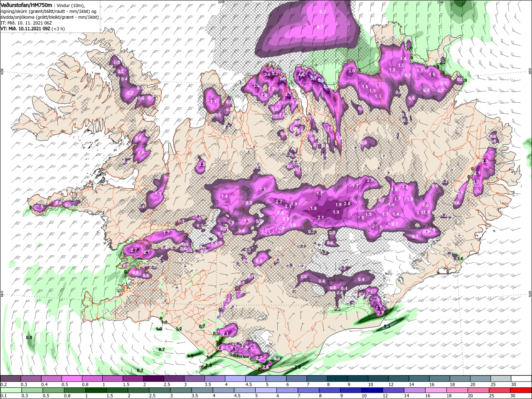Viewport: 532px width, 399px height.
Task: Click the Veðurstofan/HM750m title text
Action: [x=27, y=5]
